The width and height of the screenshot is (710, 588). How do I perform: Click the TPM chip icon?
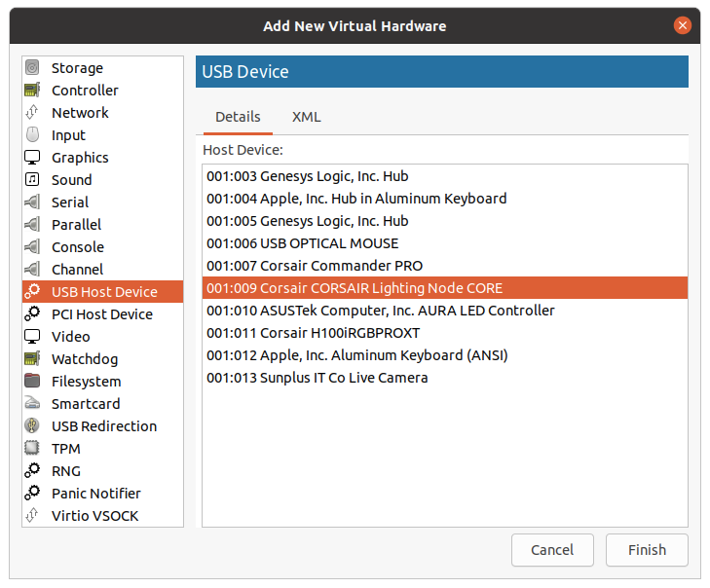coord(33,449)
